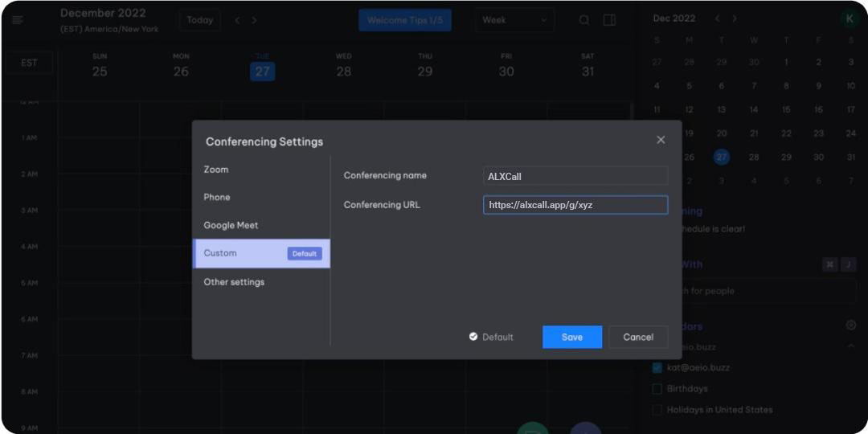868x434 pixels.
Task: Enable the Birthdays calendar checkbox
Action: (x=657, y=389)
